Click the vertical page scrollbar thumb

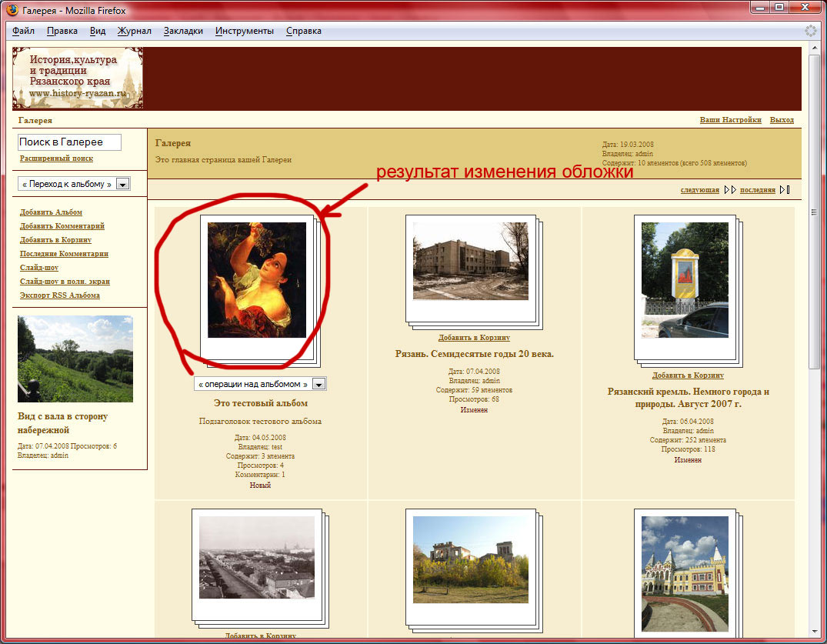tap(814, 212)
